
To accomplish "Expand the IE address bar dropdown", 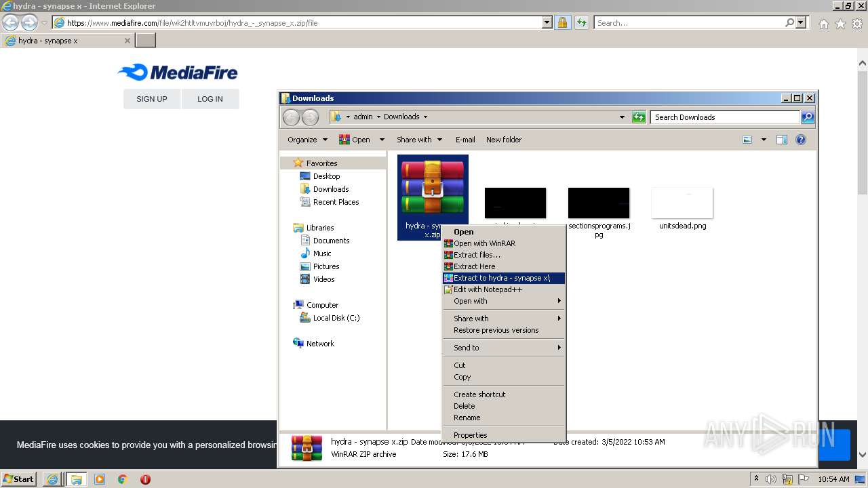I will pyautogui.click(x=547, y=22).
